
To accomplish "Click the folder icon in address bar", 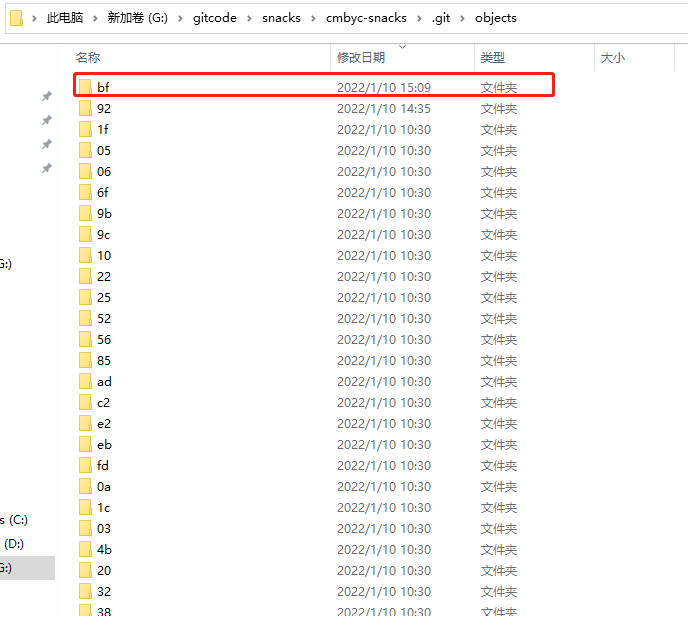I will tap(16, 18).
